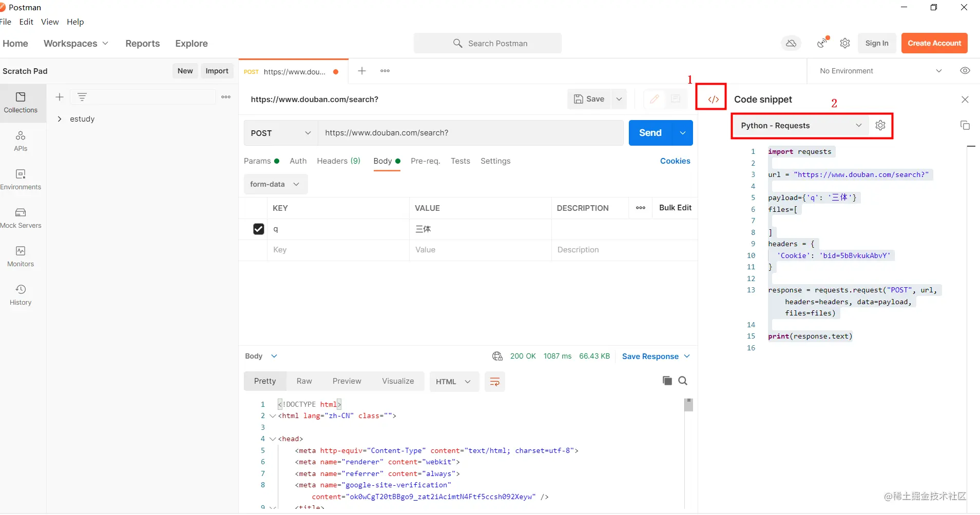Open Workspaces dropdown
The width and height of the screenshot is (980, 515).
click(x=75, y=44)
